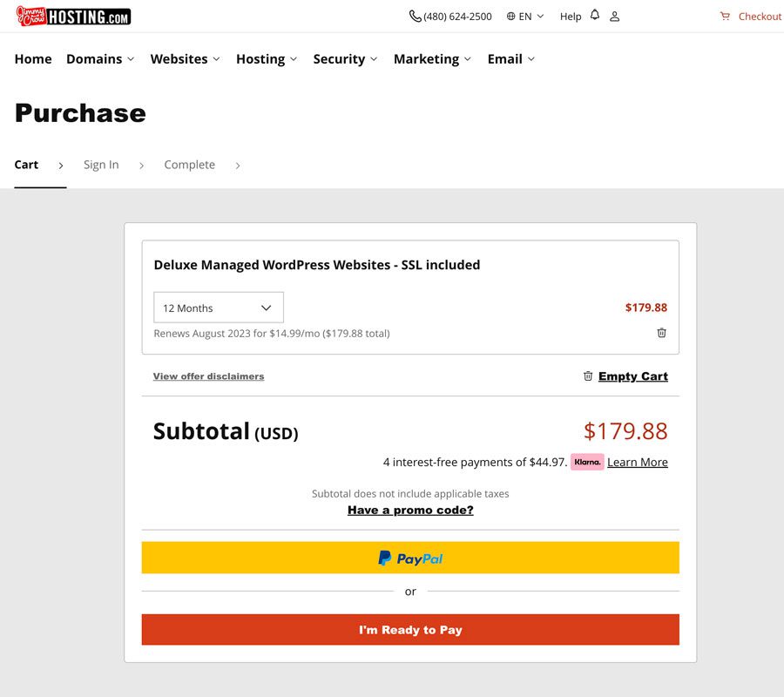
Task: Click the phone icon beside the number
Action: [x=415, y=17]
